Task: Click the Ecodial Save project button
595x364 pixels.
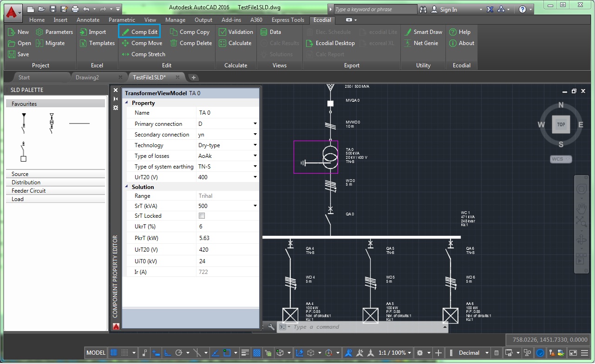Action: [x=18, y=54]
